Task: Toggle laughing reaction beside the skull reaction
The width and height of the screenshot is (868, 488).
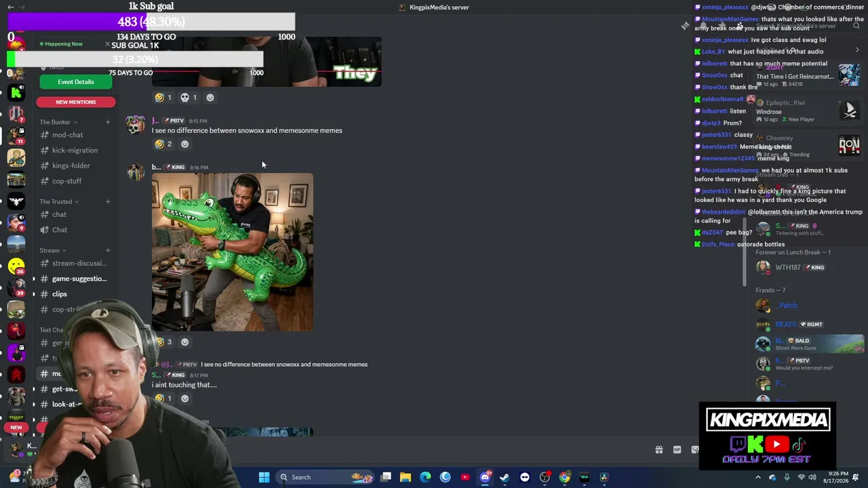Action: [163, 98]
